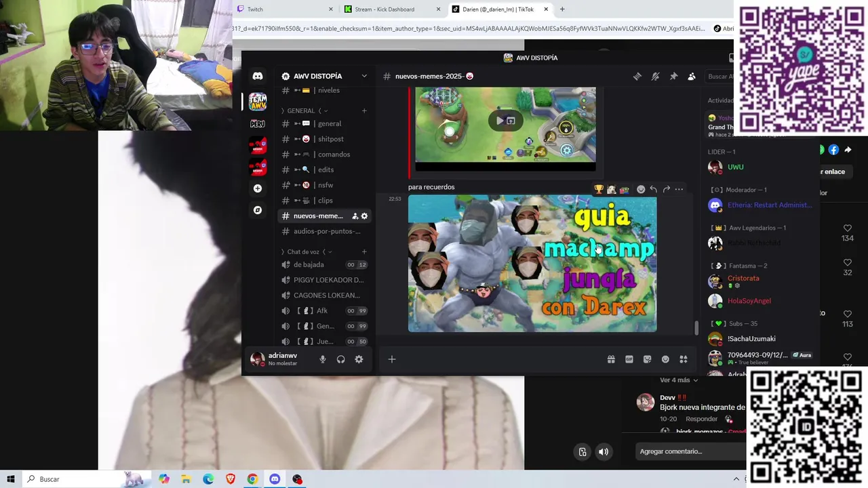This screenshot has width=868, height=488.
Task: Toggle TikTok video sound speaker button
Action: pyautogui.click(x=604, y=452)
